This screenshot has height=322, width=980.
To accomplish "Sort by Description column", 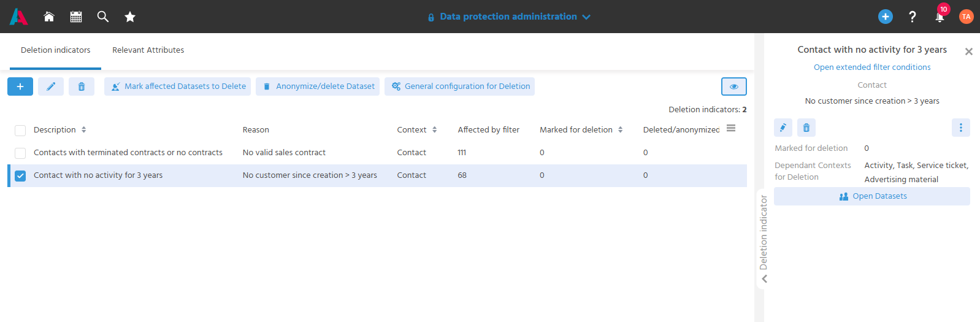I will [x=84, y=130].
